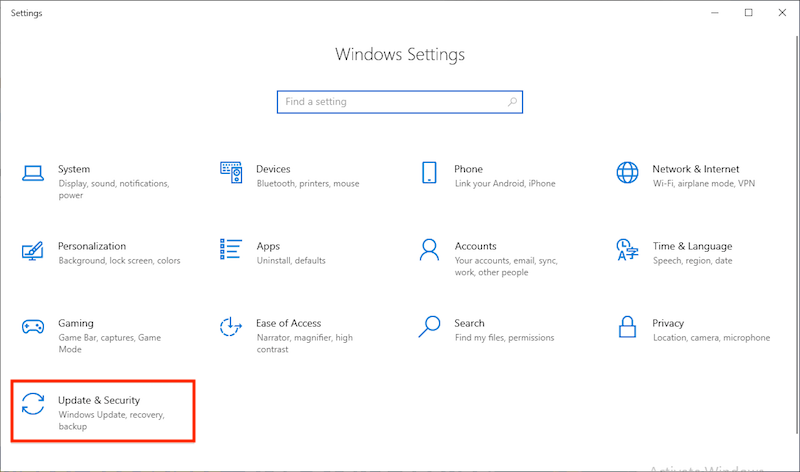800x472 pixels.
Task: Click the Gaming controller icon
Action: coord(33,326)
